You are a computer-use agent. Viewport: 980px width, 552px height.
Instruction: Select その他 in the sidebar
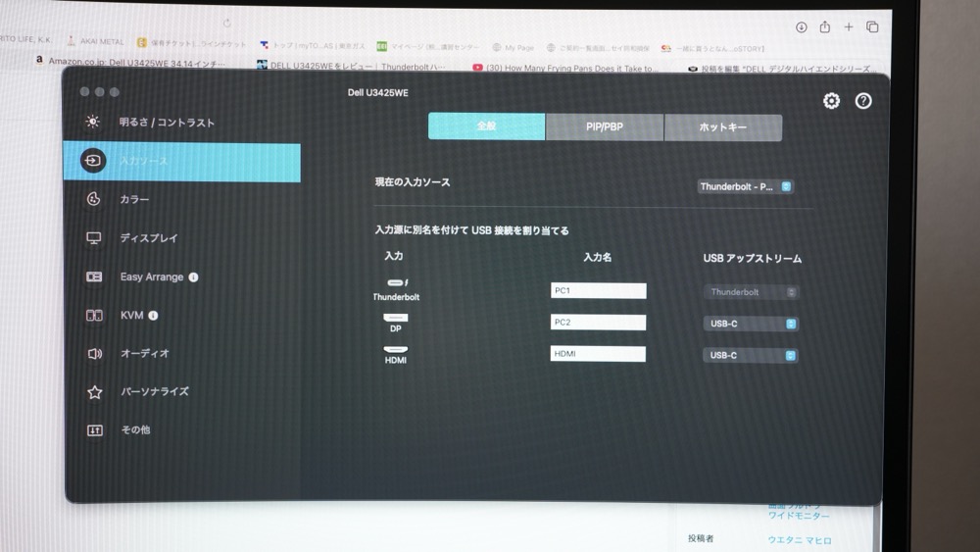[135, 430]
